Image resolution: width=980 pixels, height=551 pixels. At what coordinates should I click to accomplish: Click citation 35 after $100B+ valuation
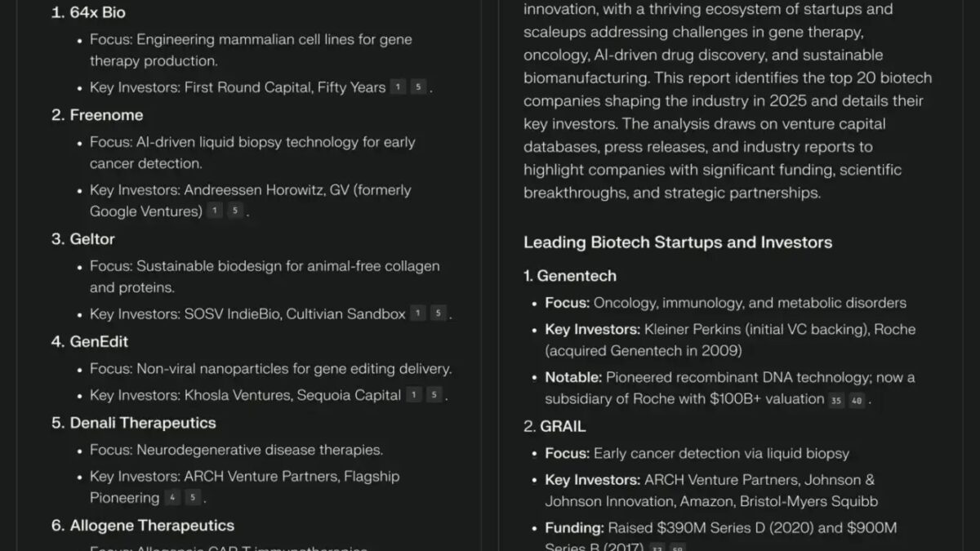coord(836,400)
